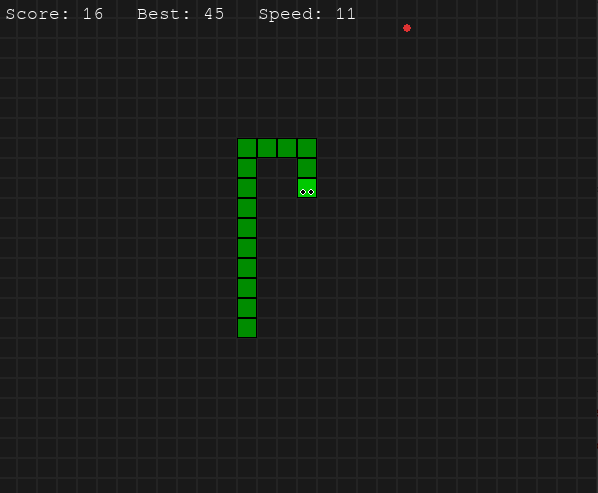Click the snake's head with eyes
598x493 pixels.
click(x=307, y=188)
